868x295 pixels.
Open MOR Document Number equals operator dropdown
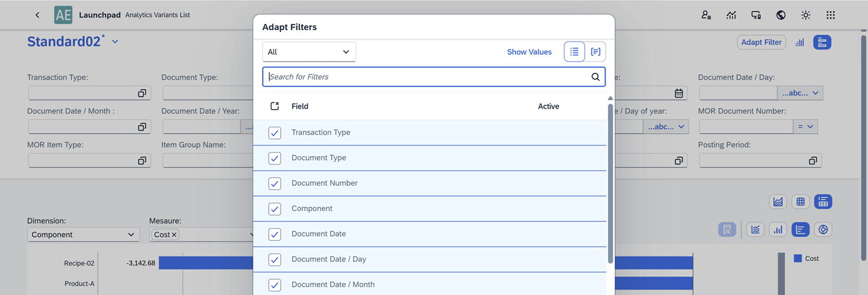[x=805, y=127]
